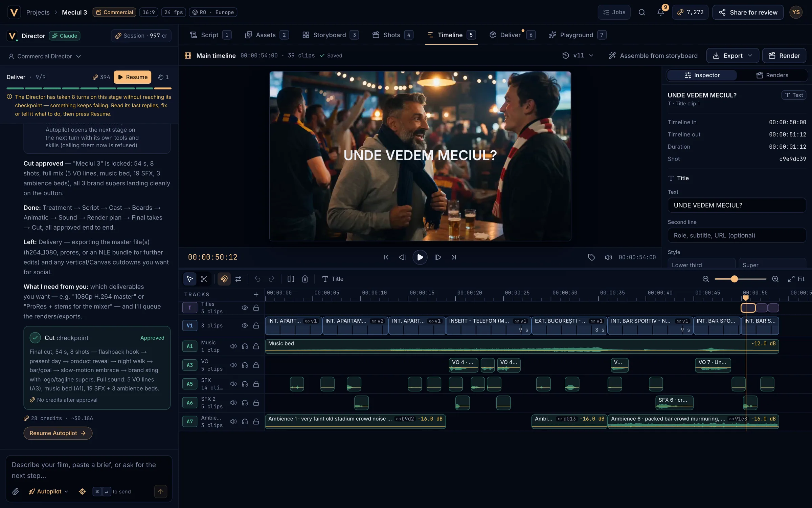This screenshot has width=812, height=508.
Task: Mute preview volume speaker icon
Action: (608, 257)
